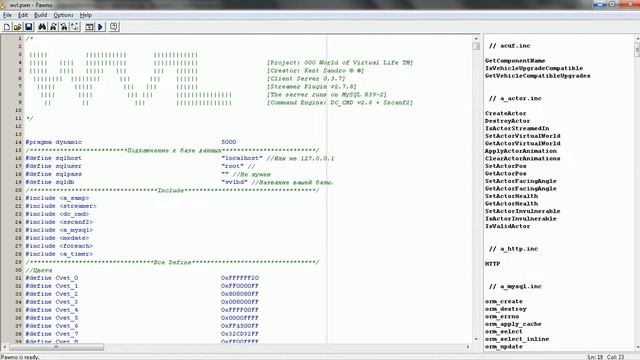640x360 pixels.
Task: Select GetActorPos in the function list
Action: (x=505, y=173)
